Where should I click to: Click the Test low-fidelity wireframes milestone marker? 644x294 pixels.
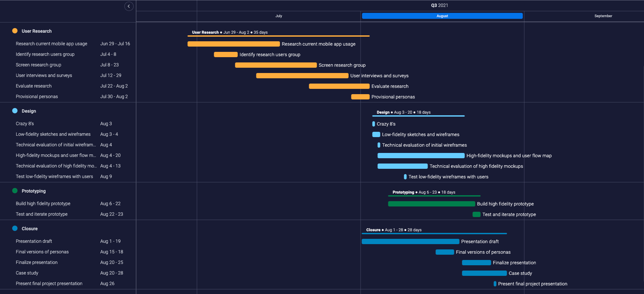(x=405, y=177)
